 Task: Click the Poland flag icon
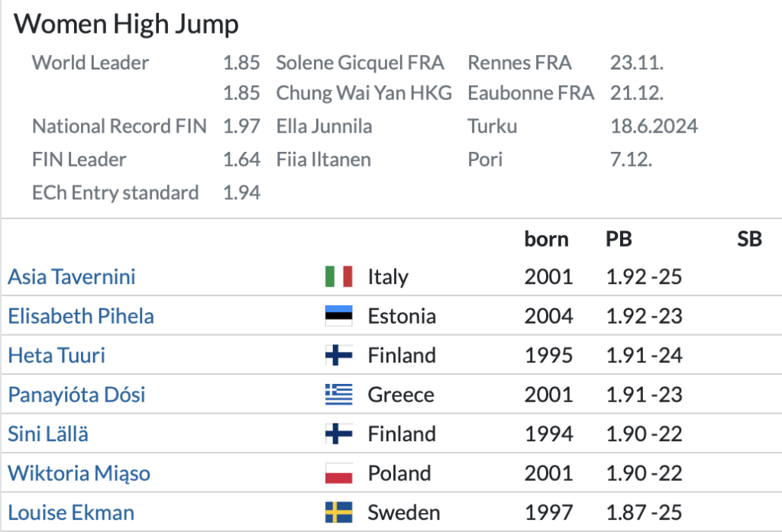click(x=338, y=473)
